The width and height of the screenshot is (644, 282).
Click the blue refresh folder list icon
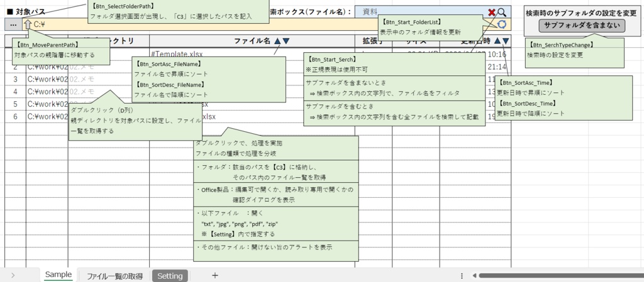click(502, 24)
